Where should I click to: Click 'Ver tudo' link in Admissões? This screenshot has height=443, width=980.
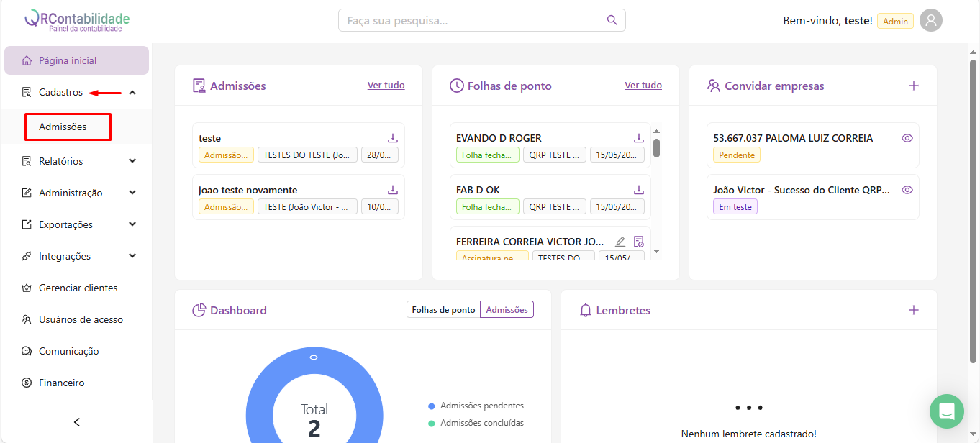coord(386,85)
